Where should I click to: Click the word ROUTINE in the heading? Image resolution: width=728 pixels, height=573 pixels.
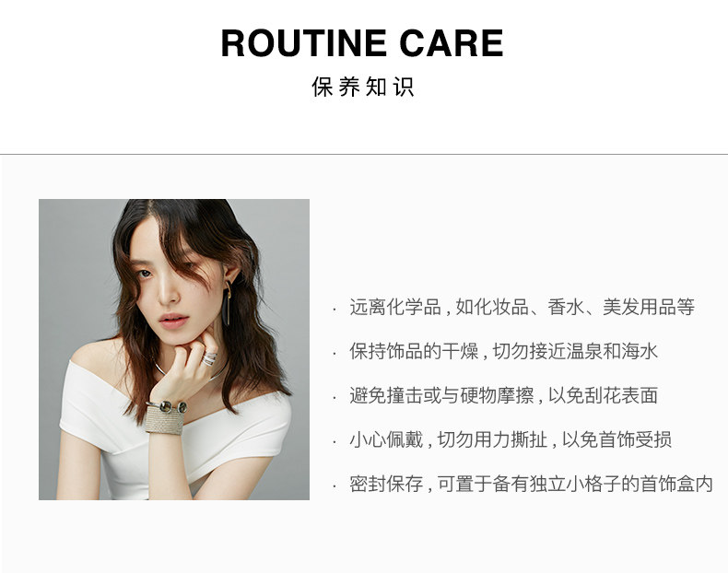[x=304, y=43]
